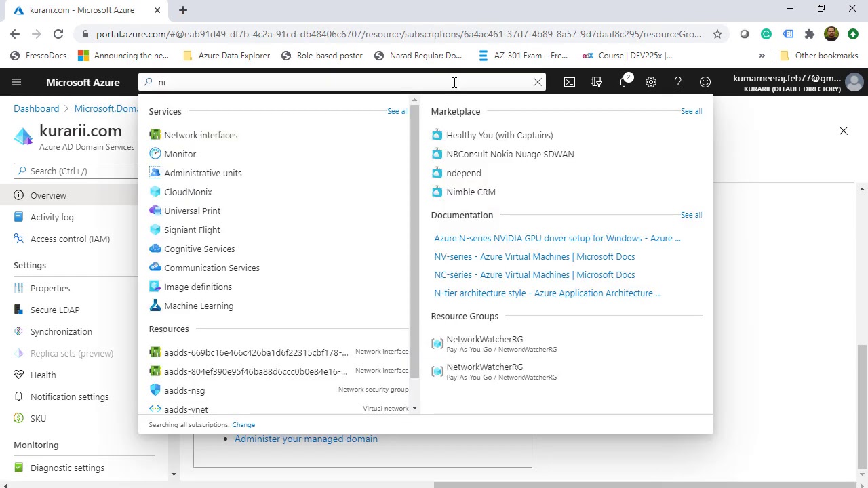Viewport: 868px width, 488px height.
Task: Click the Diagnostic settings icon in sidebar
Action: [x=19, y=468]
